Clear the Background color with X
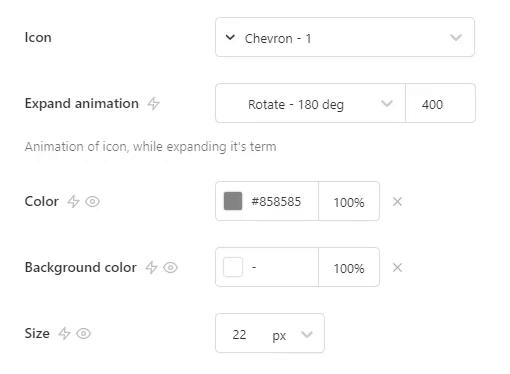The image size is (510, 374). (397, 267)
